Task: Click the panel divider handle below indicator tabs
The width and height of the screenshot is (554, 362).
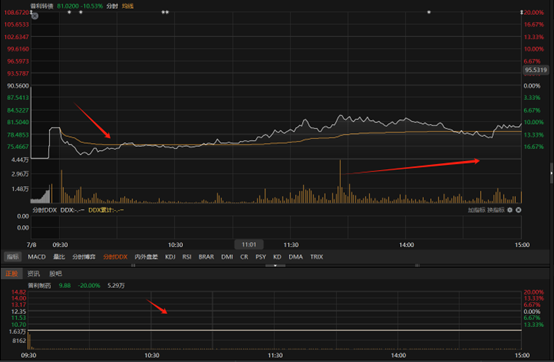Action: (x=275, y=265)
